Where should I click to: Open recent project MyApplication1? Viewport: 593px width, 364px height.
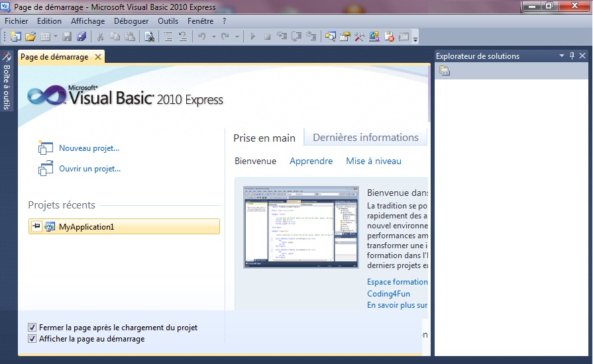click(124, 226)
